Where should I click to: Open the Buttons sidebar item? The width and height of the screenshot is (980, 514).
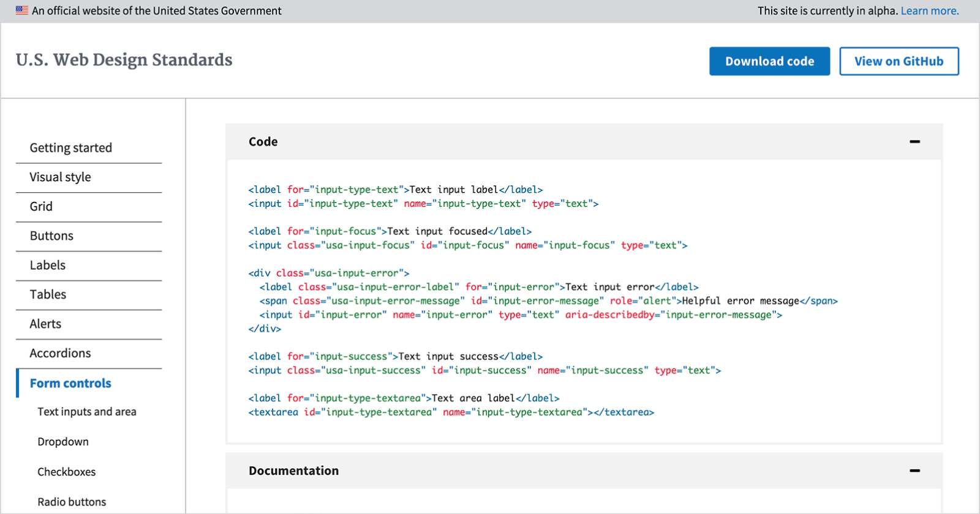point(51,236)
